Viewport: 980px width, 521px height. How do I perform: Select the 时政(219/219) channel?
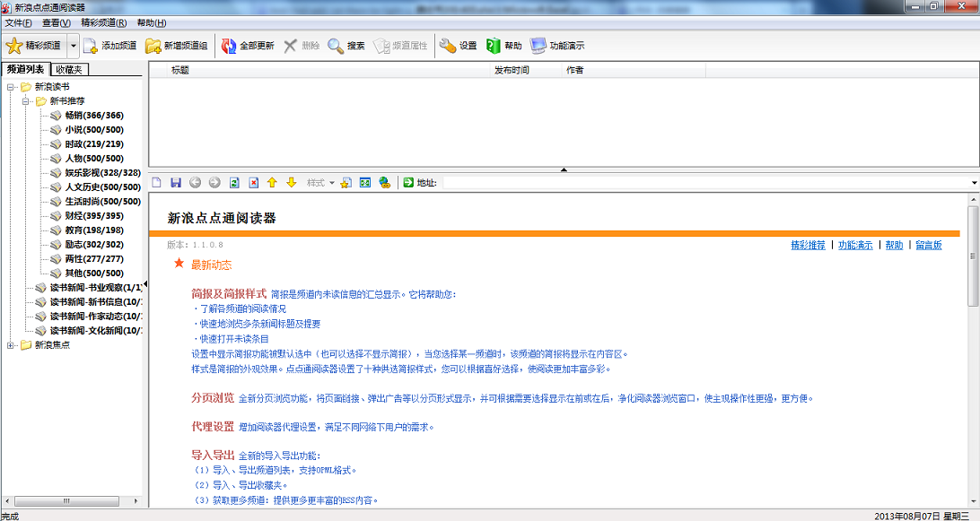[93, 144]
